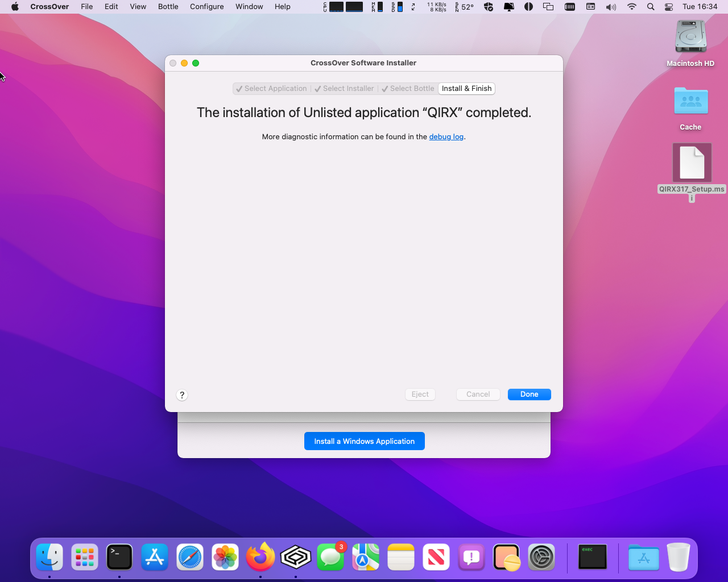Click the screen mirroring display icon
The width and height of the screenshot is (728, 582).
pos(548,7)
